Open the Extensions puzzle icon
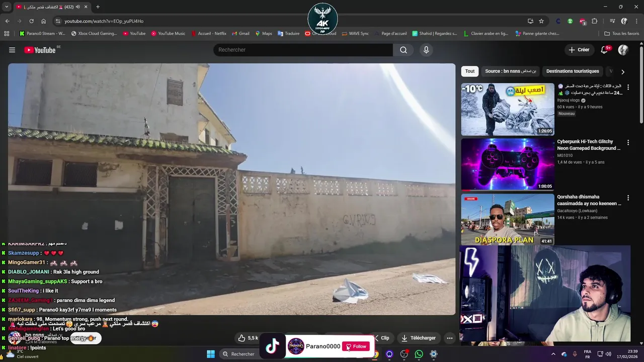644x362 pixels. (x=595, y=21)
